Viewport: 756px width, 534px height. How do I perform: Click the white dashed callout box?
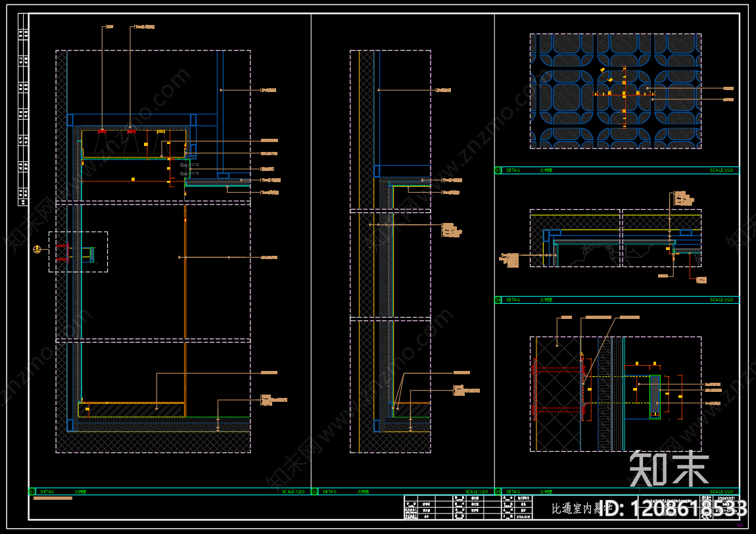pos(78,251)
